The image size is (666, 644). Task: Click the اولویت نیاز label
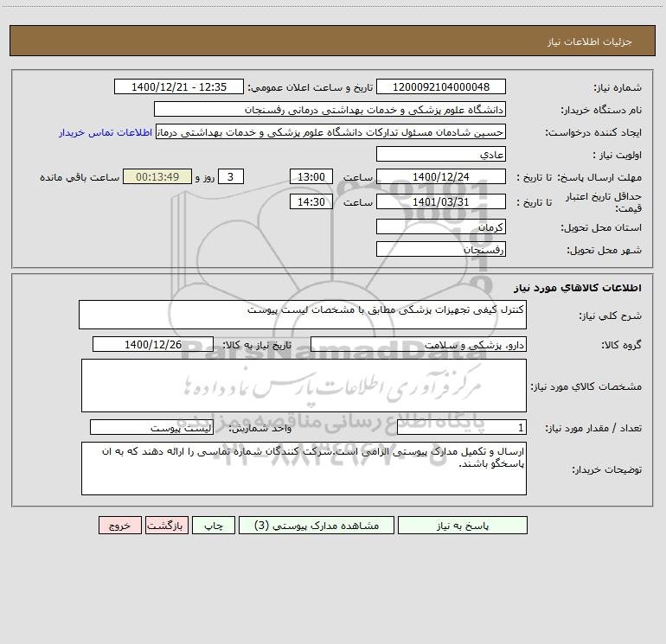(618, 155)
